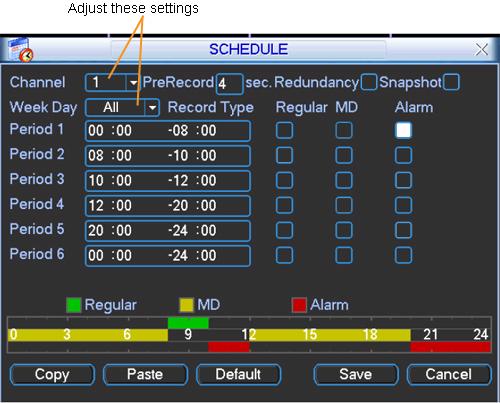Save the schedule settings
500x403 pixels.
[x=356, y=374]
